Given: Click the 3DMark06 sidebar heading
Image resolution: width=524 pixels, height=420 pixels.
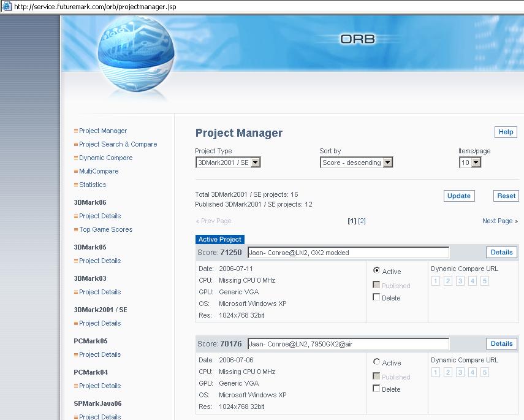Looking at the screenshot, I should 90,203.
